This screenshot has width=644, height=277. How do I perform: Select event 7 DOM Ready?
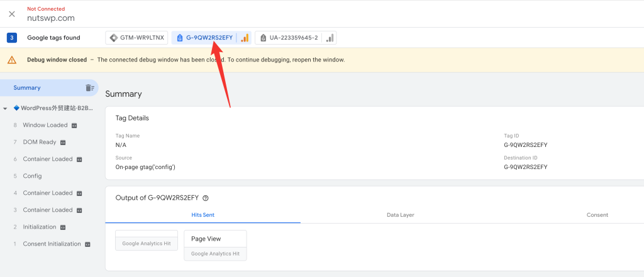pos(40,142)
